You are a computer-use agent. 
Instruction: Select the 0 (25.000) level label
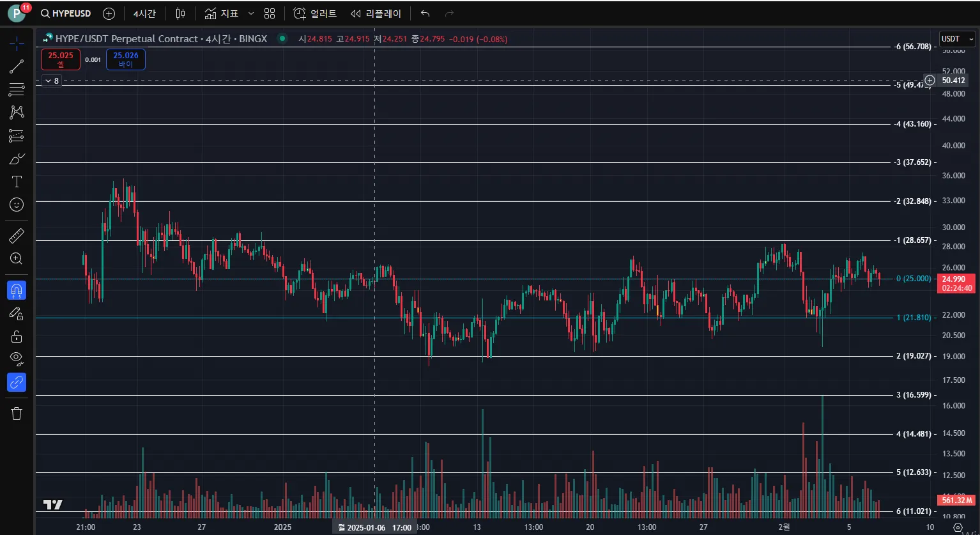[914, 279]
